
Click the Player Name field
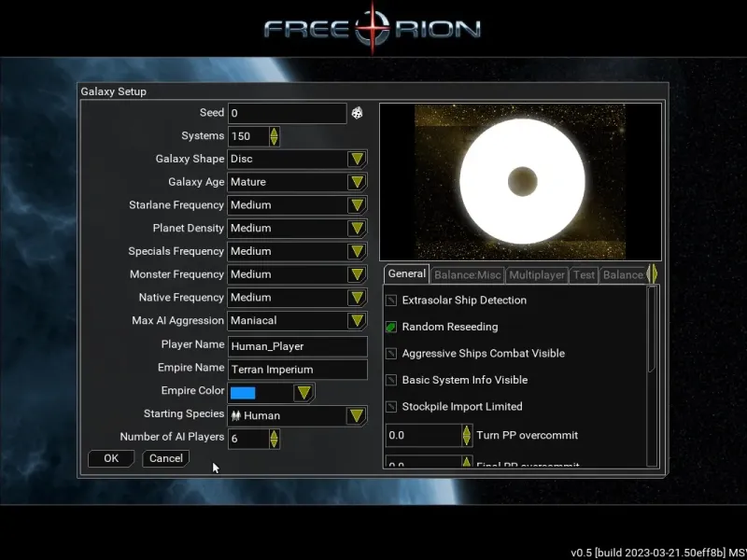(298, 346)
